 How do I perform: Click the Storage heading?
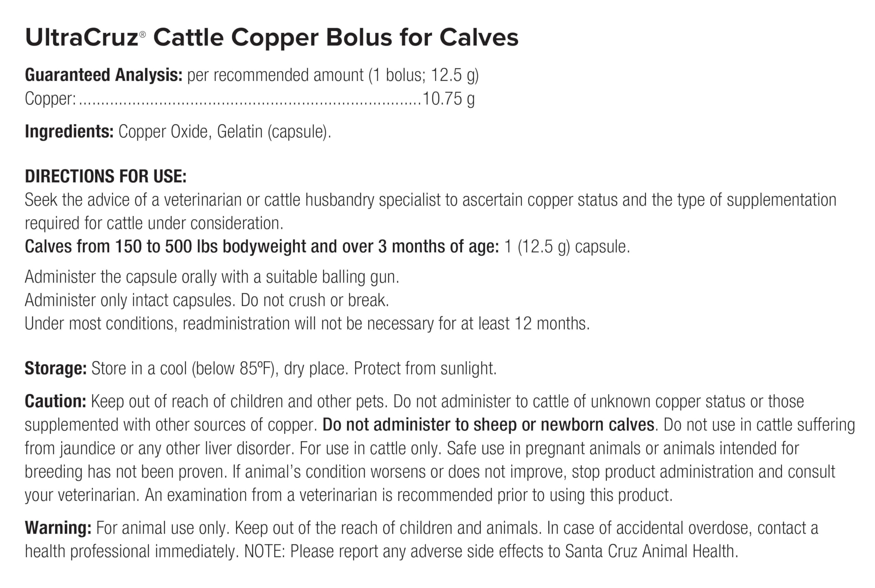click(55, 368)
